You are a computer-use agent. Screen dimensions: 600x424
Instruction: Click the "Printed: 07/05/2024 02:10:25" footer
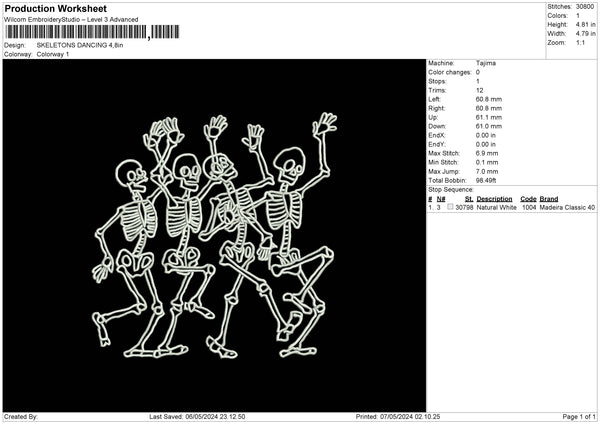(398, 417)
